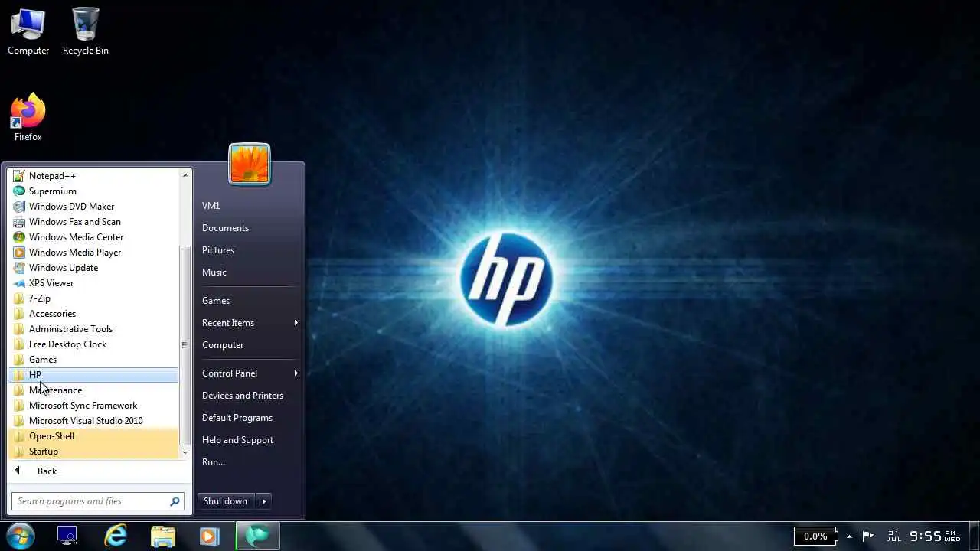Click the Shut down button
Screen dimensions: 980x551
[x=226, y=501]
